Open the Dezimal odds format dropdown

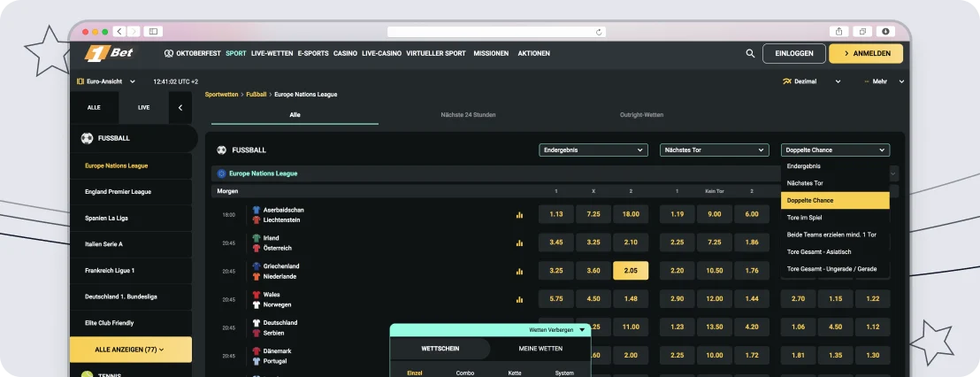(x=811, y=81)
